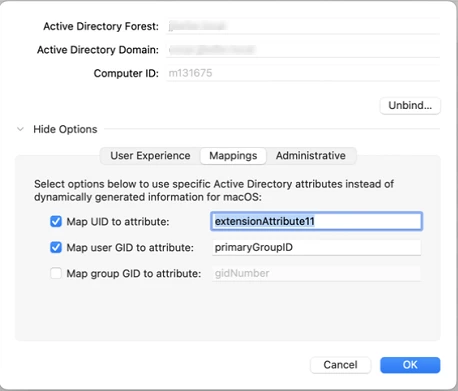Viewport: 458px width, 391px height.
Task: Click the Map user GID to attribute label
Action: pos(130,247)
